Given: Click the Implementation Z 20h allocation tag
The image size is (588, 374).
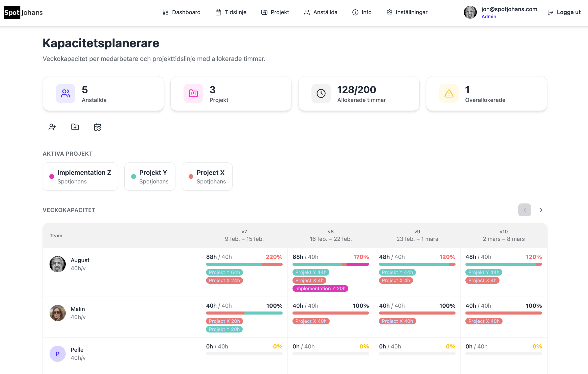Looking at the screenshot, I should (320, 288).
